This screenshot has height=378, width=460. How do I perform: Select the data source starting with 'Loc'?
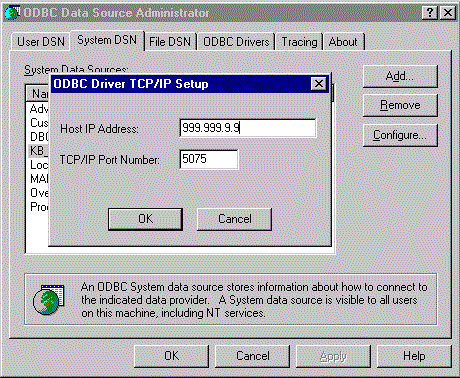click(39, 165)
